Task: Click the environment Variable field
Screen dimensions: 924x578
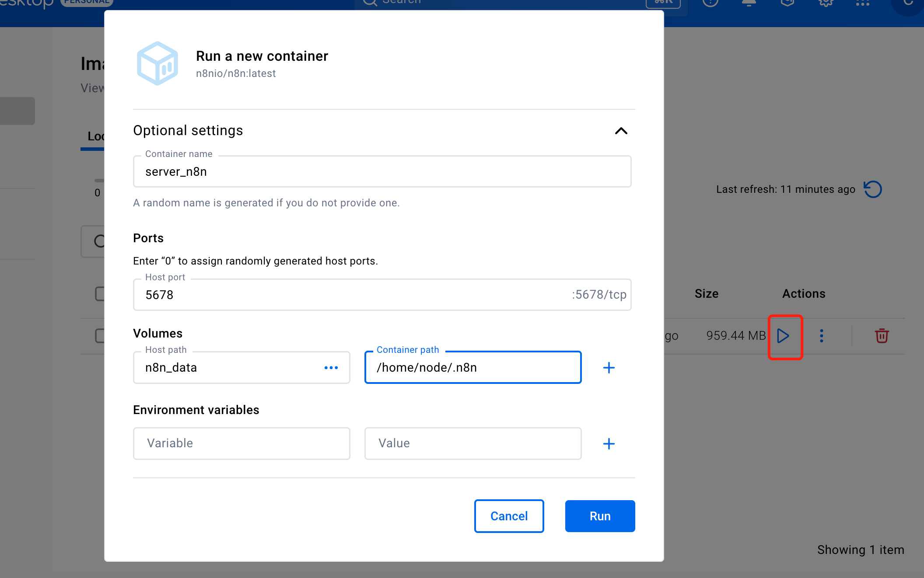Action: click(x=241, y=443)
